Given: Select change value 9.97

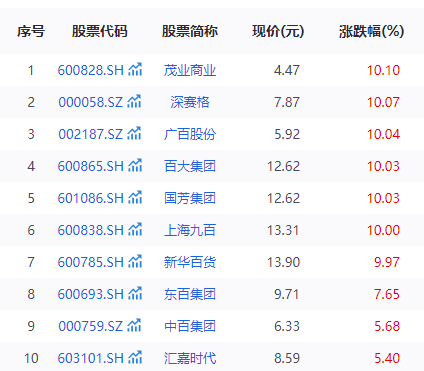Looking at the screenshot, I should click(x=387, y=262).
